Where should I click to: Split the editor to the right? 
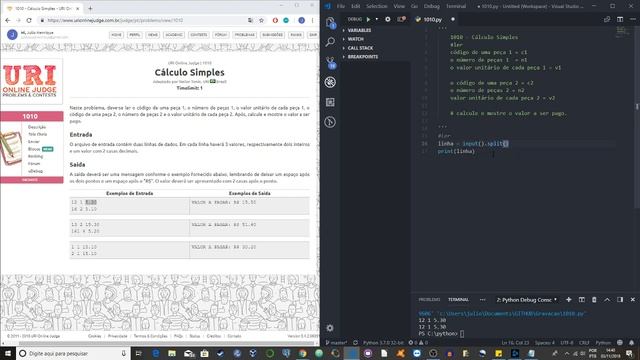pos(620,19)
